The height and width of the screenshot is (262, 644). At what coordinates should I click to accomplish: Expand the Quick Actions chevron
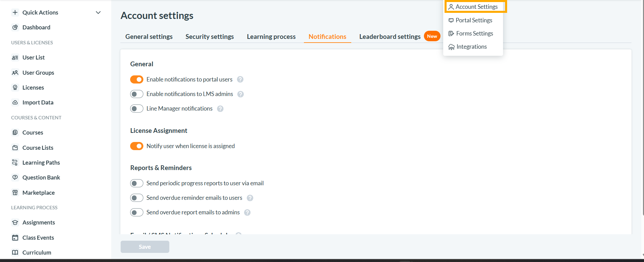point(98,13)
